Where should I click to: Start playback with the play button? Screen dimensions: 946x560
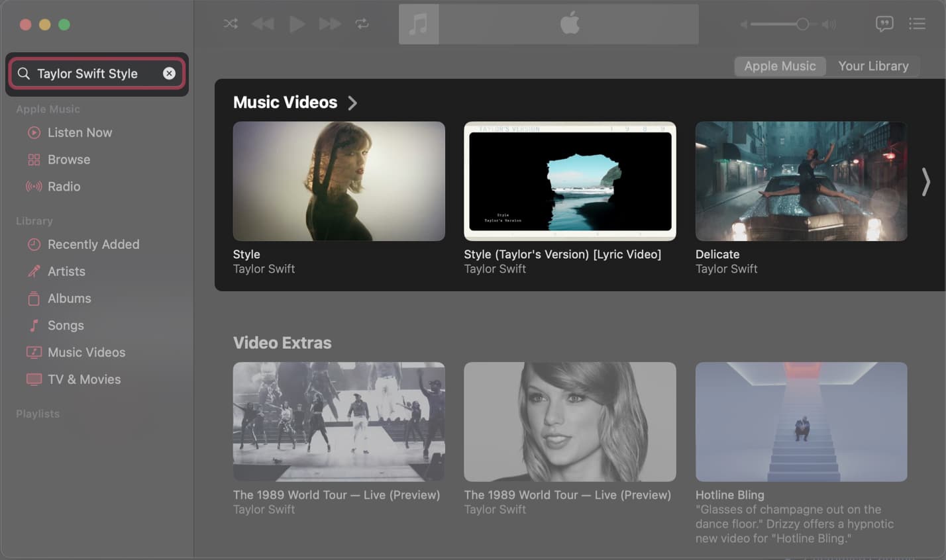tap(297, 24)
